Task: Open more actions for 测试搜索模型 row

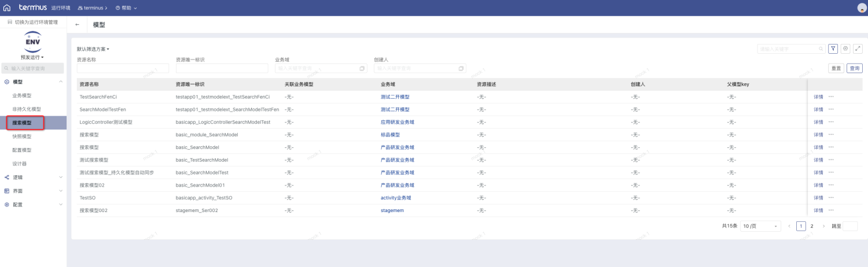Action: click(831, 160)
